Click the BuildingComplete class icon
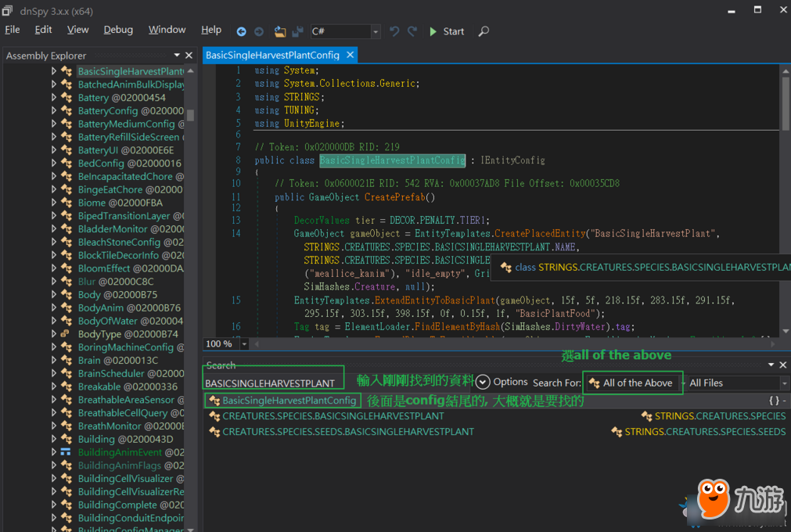The image size is (791, 532). 66,505
